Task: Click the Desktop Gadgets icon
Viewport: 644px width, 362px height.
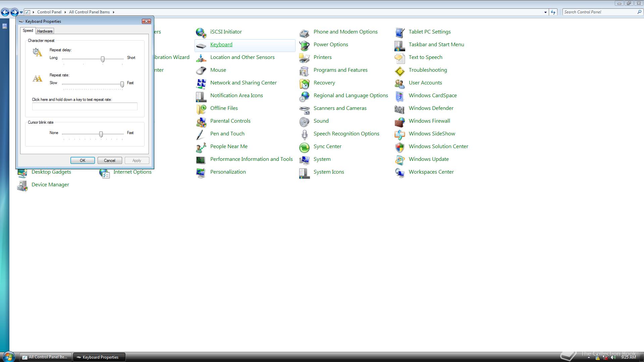Action: (x=22, y=173)
